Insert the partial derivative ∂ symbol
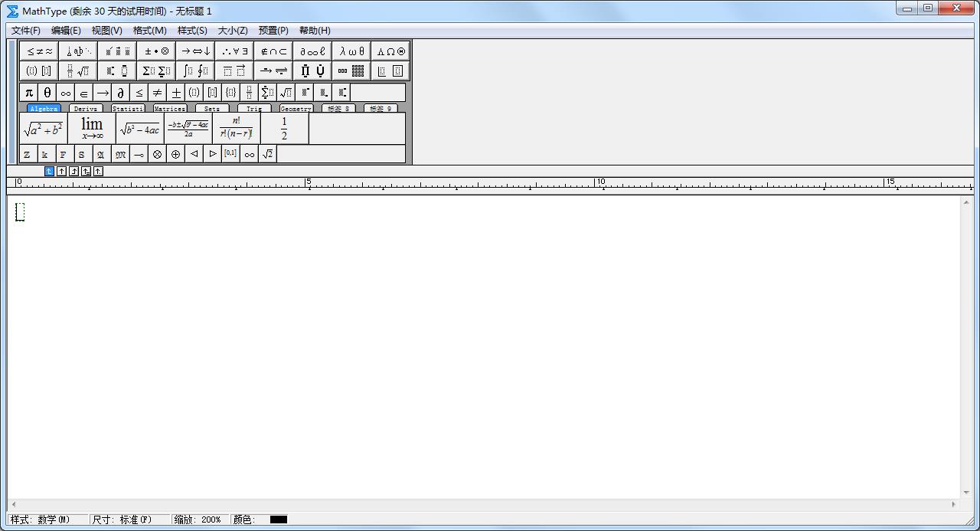980x531 pixels. point(121,93)
